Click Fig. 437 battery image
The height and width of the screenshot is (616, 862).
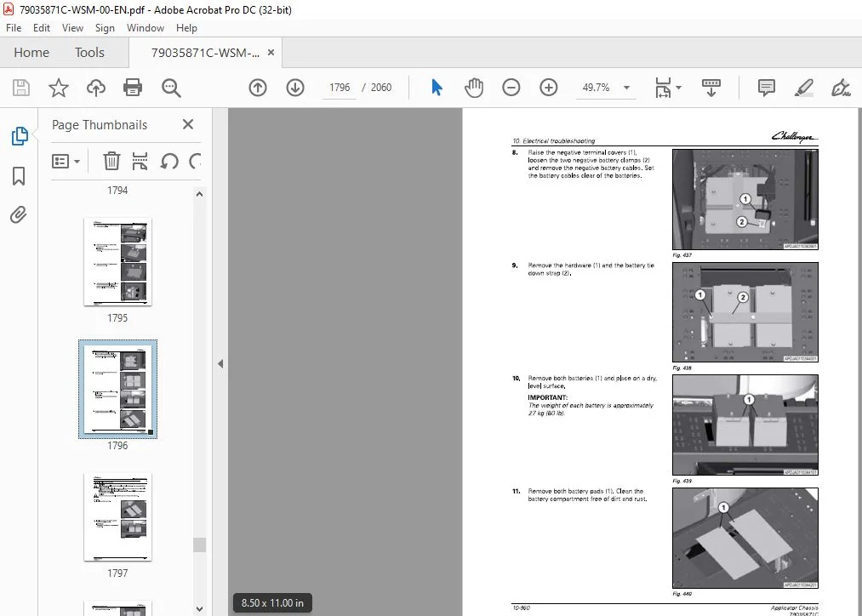tap(745, 199)
